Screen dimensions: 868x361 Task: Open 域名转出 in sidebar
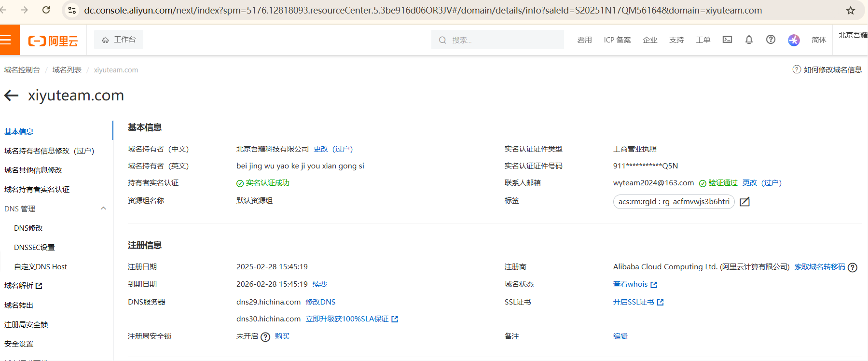pos(19,305)
